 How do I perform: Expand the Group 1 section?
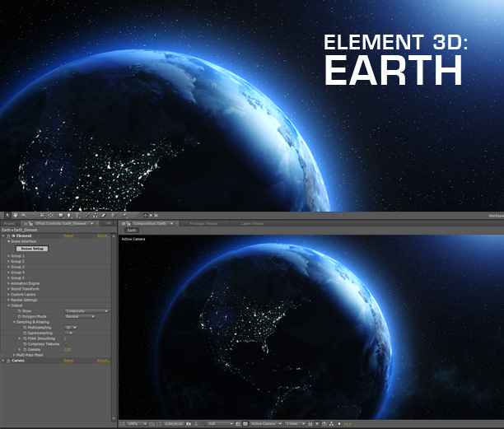(8, 256)
